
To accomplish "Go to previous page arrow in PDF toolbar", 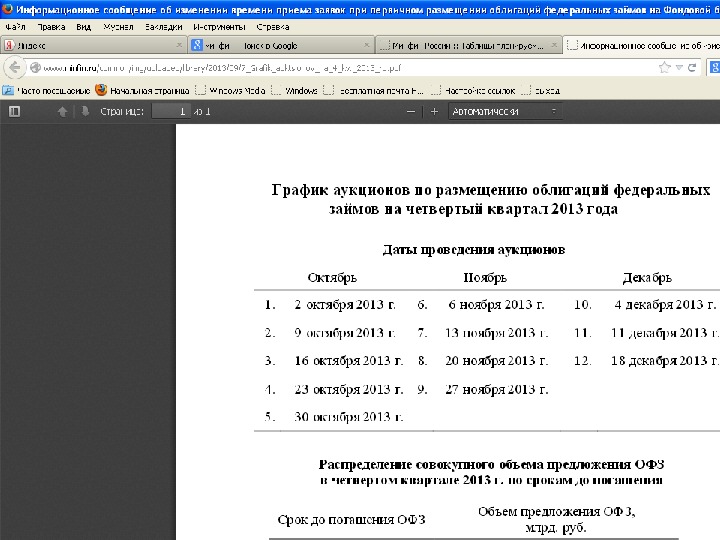I will (x=62, y=112).
